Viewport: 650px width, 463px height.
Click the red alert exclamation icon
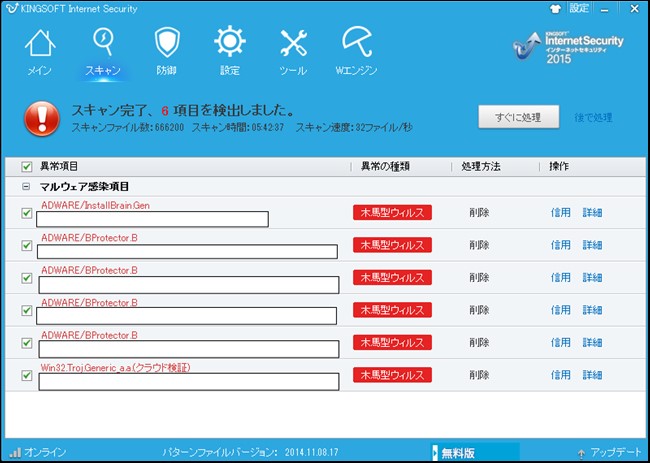click(42, 118)
